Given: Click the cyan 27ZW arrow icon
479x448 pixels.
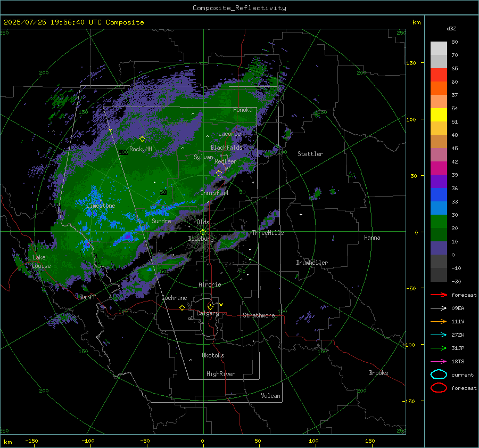Looking at the screenshot, I should click(x=439, y=335).
